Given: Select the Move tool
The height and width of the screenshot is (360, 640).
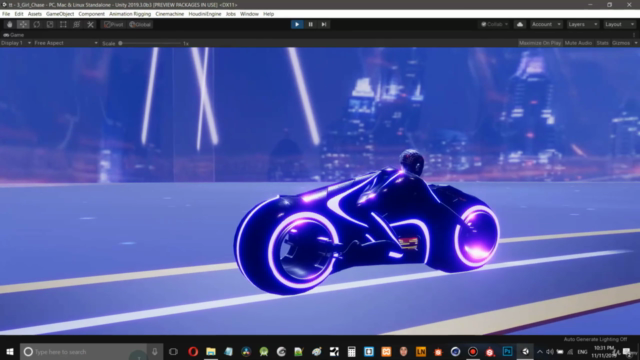Looking at the screenshot, I should pyautogui.click(x=23, y=24).
